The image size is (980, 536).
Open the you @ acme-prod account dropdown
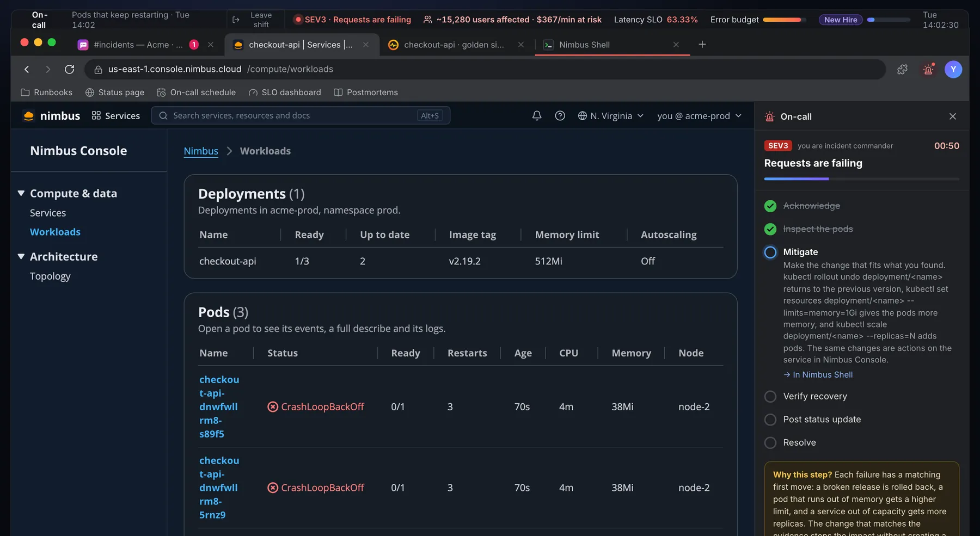pos(700,115)
